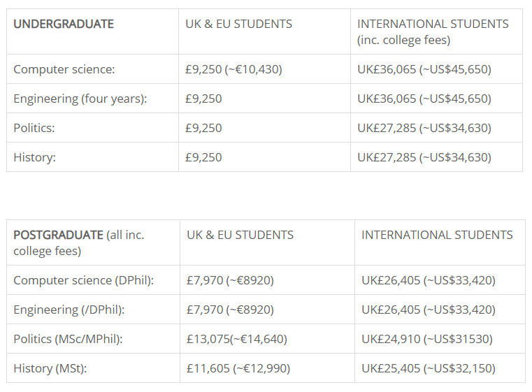Click the £11,605 (~€12,990) fee cell
Image resolution: width=532 pixels, height=392 pixels.
(238, 368)
